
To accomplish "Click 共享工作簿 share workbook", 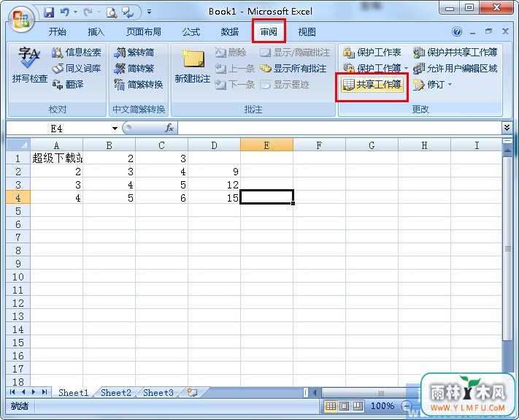I will point(372,85).
